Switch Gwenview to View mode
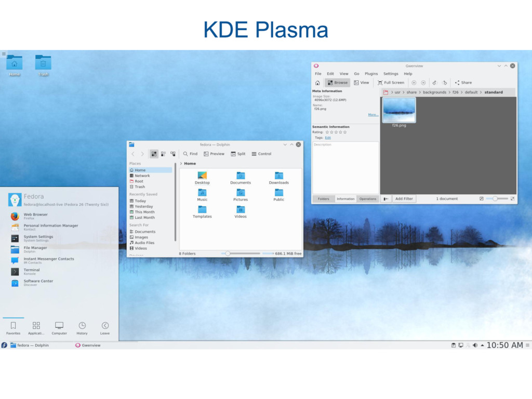532x399 pixels. pos(362,83)
